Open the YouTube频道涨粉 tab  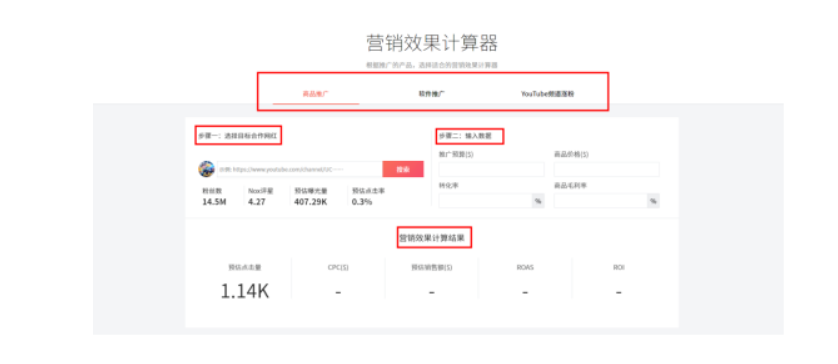547,94
